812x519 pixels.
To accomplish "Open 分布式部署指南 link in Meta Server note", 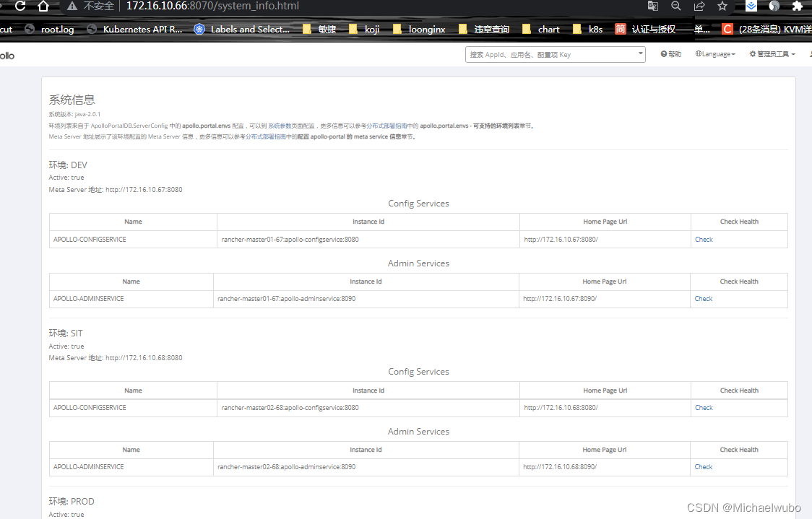I will coord(265,136).
